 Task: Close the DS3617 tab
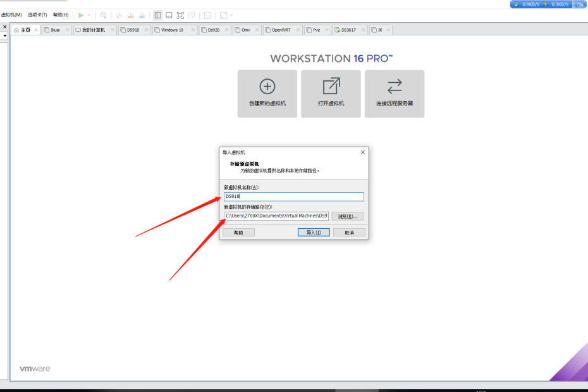coord(363,30)
